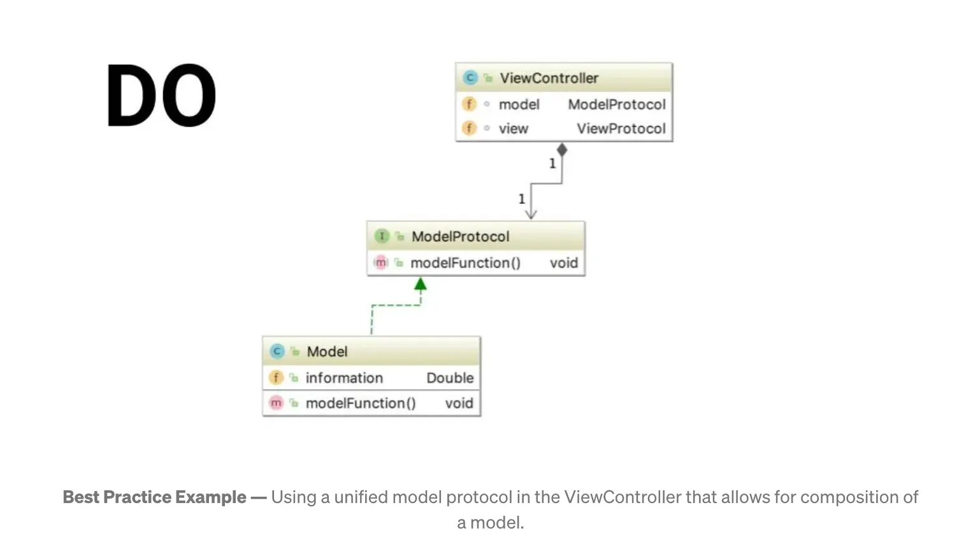The width and height of the screenshot is (980, 554).
Task: Click the information field name in Model
Action: [344, 378]
